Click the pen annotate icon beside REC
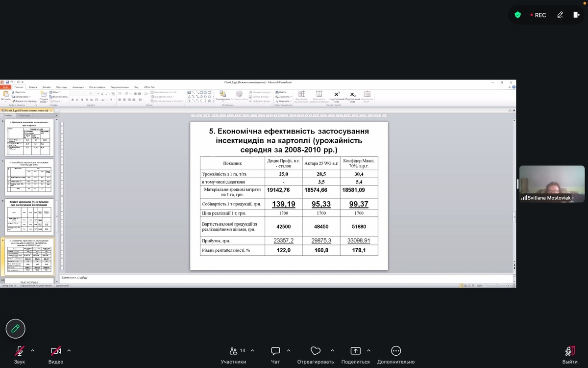The height and width of the screenshot is (368, 588). click(x=560, y=15)
